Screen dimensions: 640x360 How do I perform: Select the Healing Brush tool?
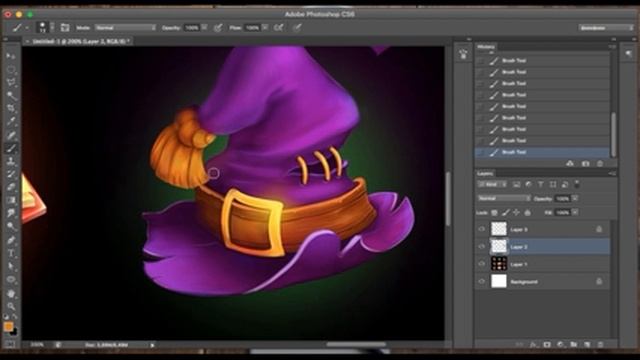(11, 135)
